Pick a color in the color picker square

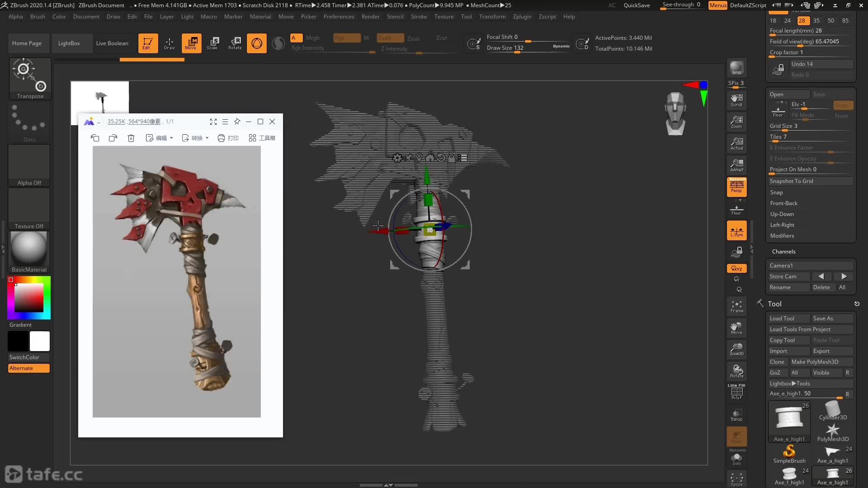pos(29,298)
